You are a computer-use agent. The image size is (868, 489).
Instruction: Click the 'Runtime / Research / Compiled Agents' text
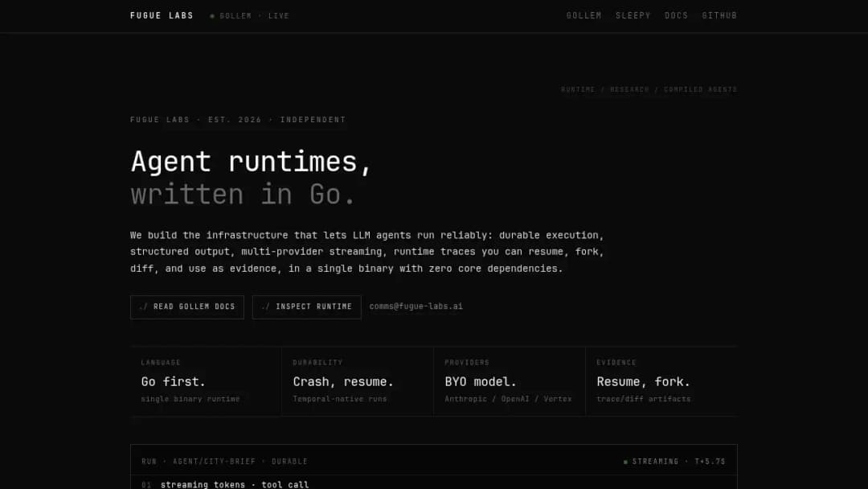tap(649, 89)
